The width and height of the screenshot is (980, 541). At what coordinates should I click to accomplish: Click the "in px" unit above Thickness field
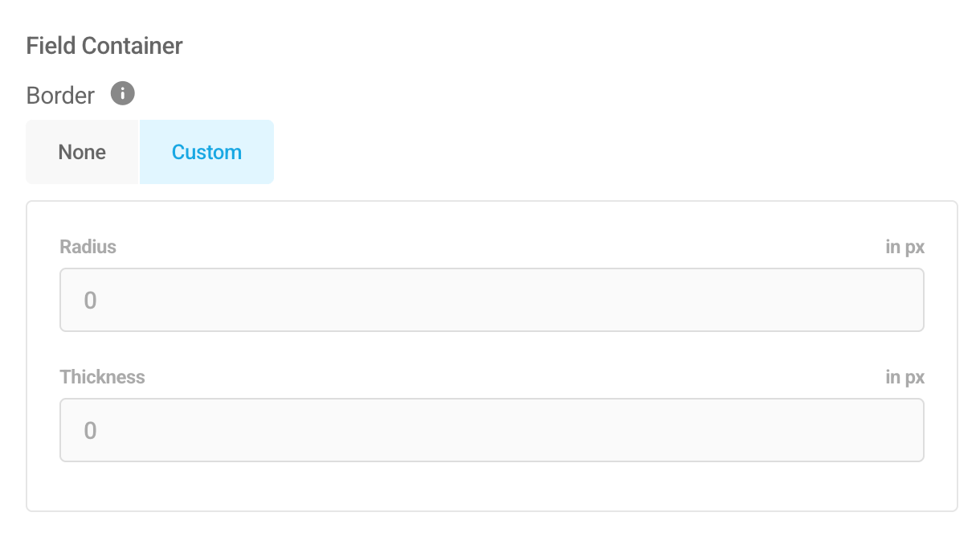[904, 377]
